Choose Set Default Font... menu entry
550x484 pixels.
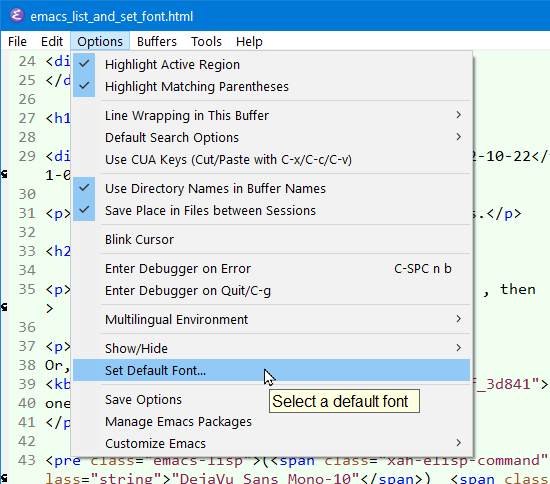point(271,370)
